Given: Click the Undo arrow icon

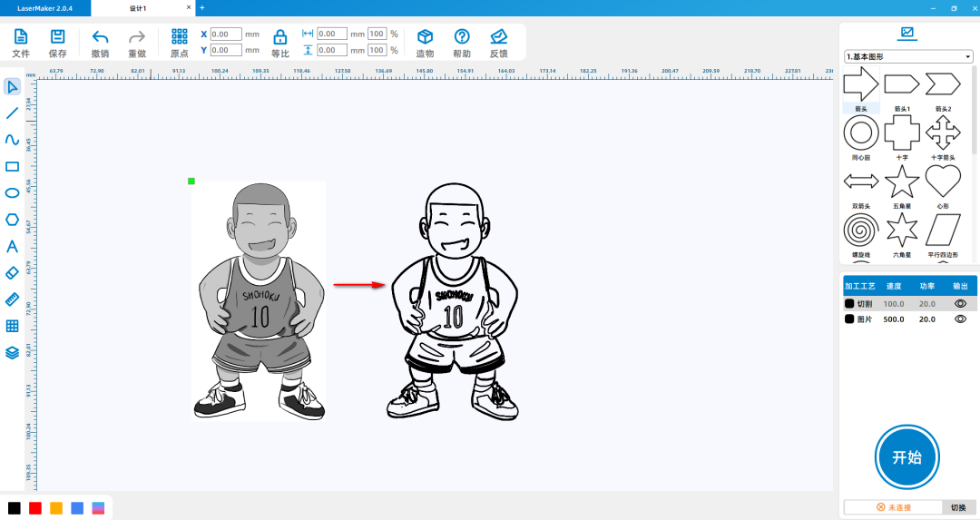Looking at the screenshot, I should (100, 37).
